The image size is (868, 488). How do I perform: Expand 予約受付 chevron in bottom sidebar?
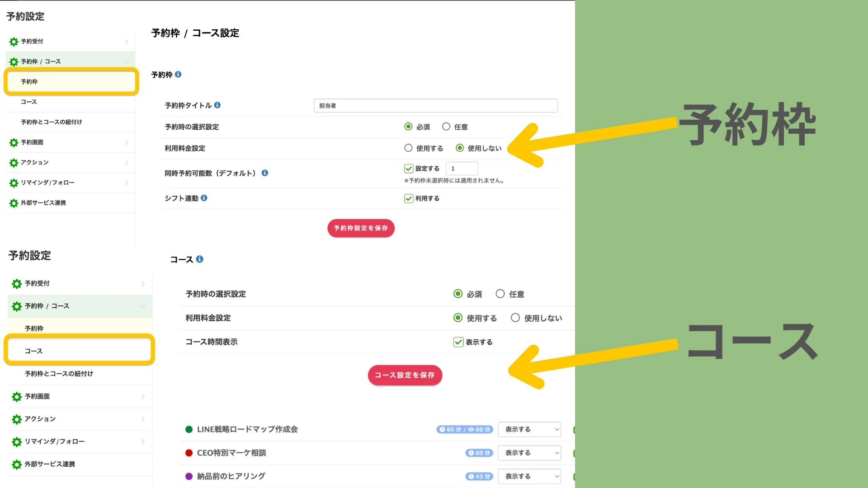[143, 284]
